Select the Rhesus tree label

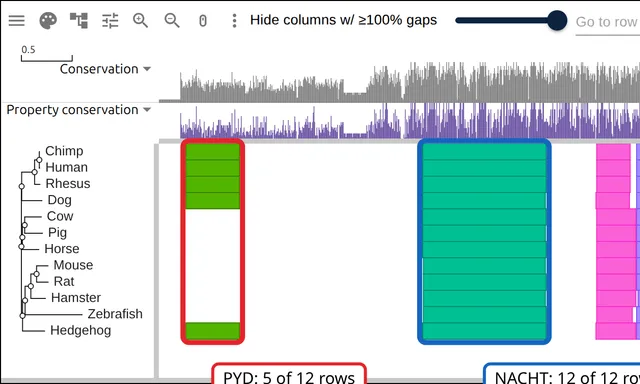coord(68,184)
